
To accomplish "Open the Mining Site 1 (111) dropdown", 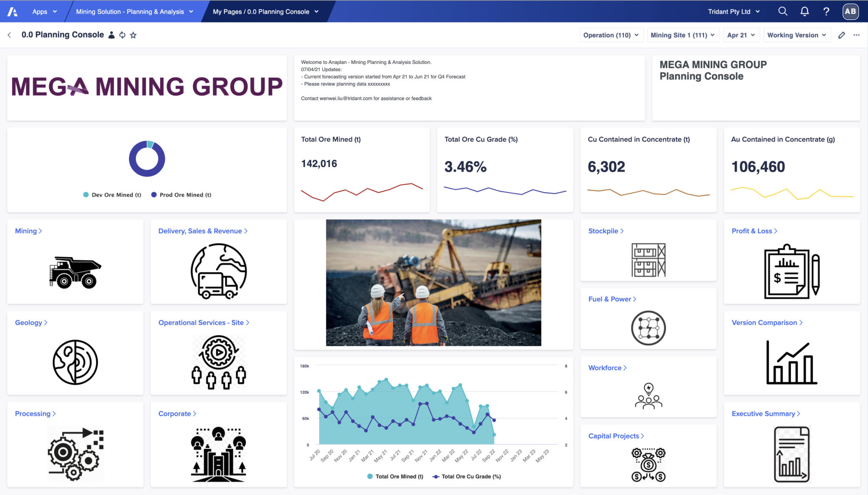I will pos(683,35).
